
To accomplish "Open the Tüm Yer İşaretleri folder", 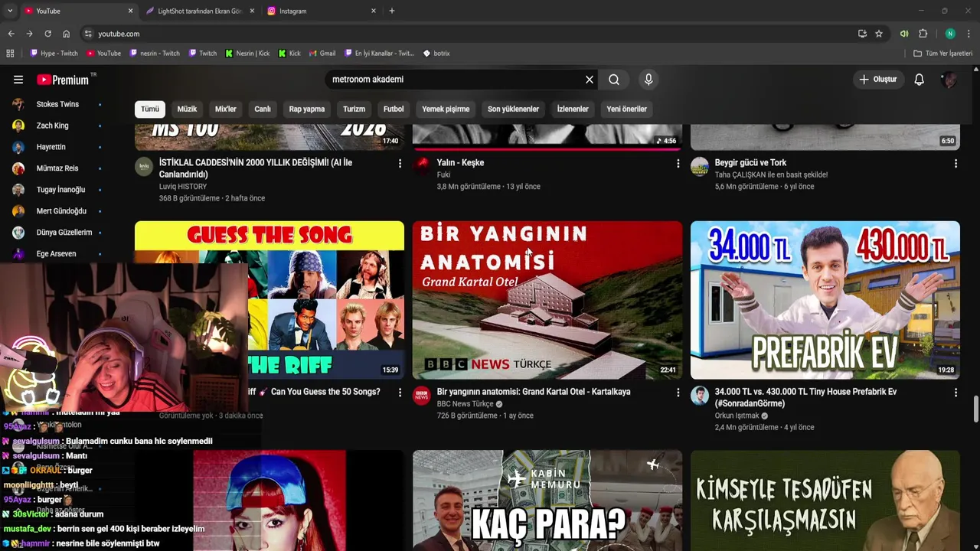I will point(943,54).
